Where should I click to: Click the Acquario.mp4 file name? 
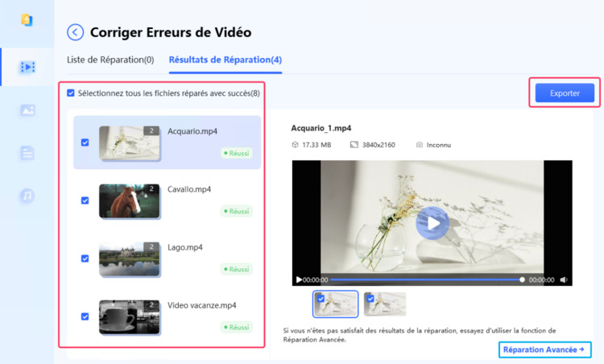pyautogui.click(x=192, y=131)
